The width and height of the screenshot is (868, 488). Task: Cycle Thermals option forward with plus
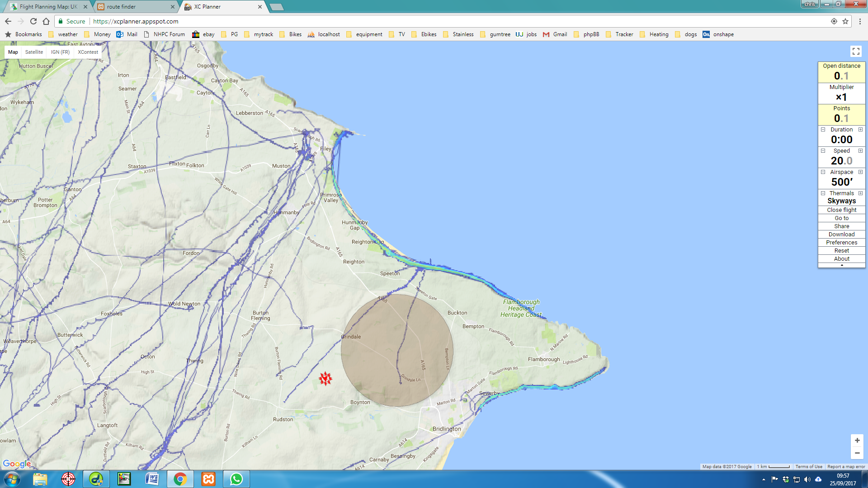point(860,193)
